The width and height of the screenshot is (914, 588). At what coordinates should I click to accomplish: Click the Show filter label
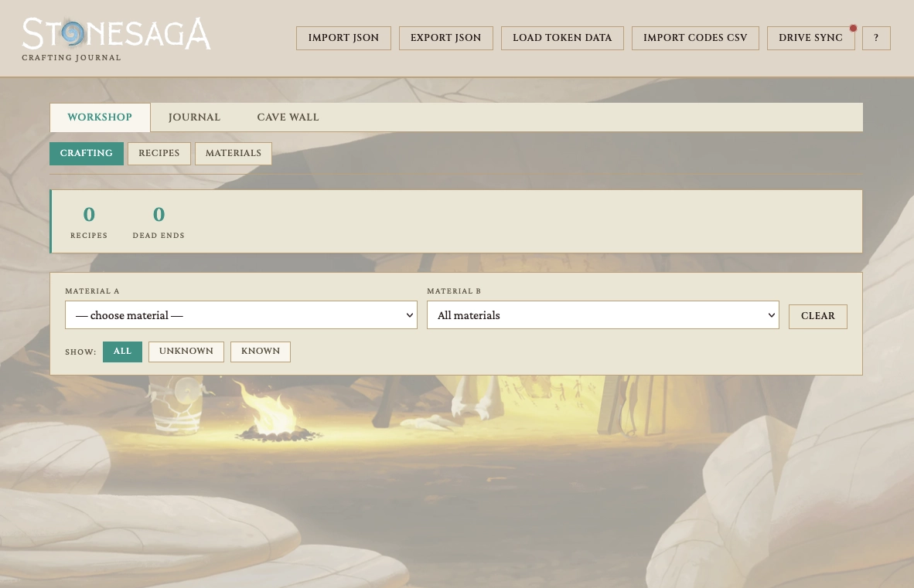click(80, 352)
